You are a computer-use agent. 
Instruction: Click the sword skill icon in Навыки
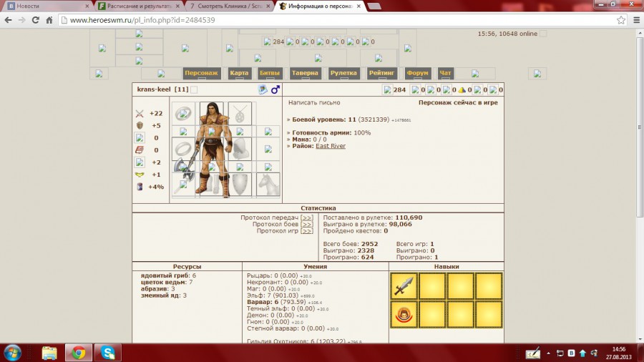(404, 286)
